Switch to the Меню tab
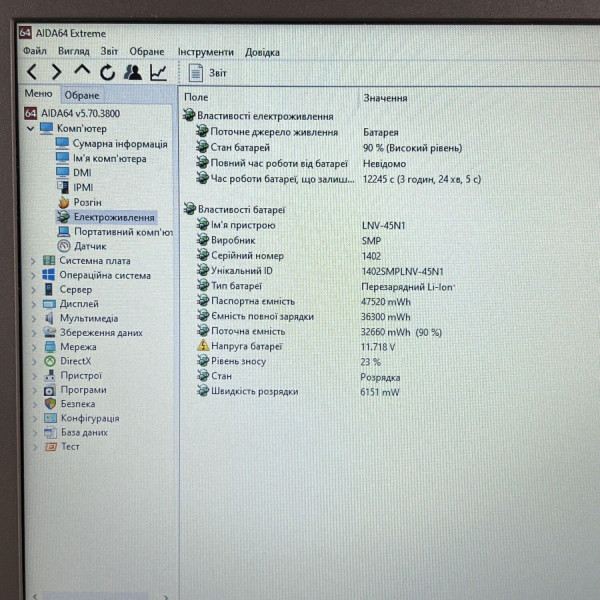Image resolution: width=600 pixels, height=600 pixels. (x=38, y=93)
